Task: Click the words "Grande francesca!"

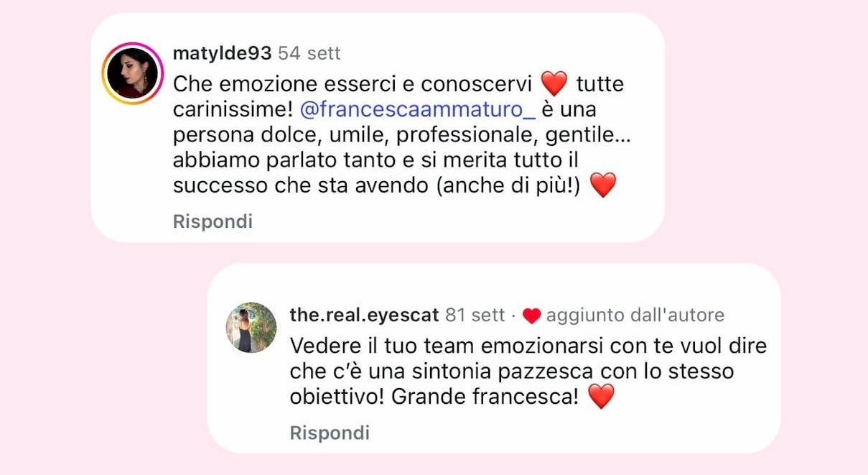Action: coord(485,397)
